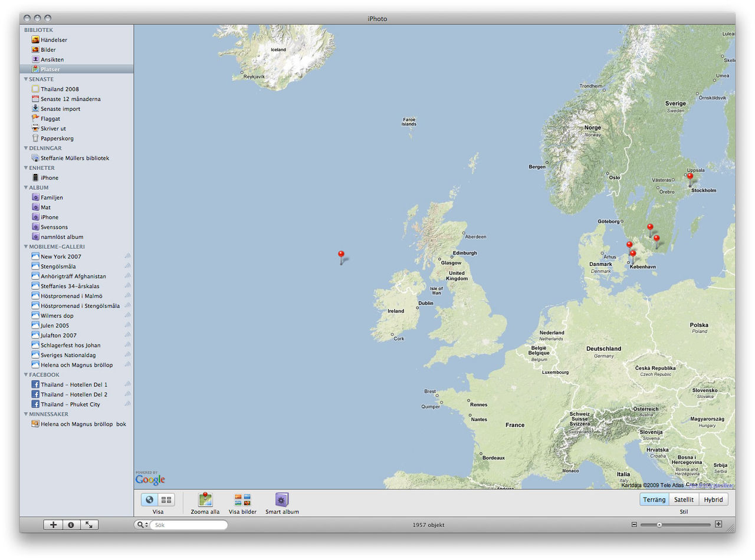The width and height of the screenshot is (755, 560).
Task: Choose the Hybrid map style
Action: click(713, 499)
